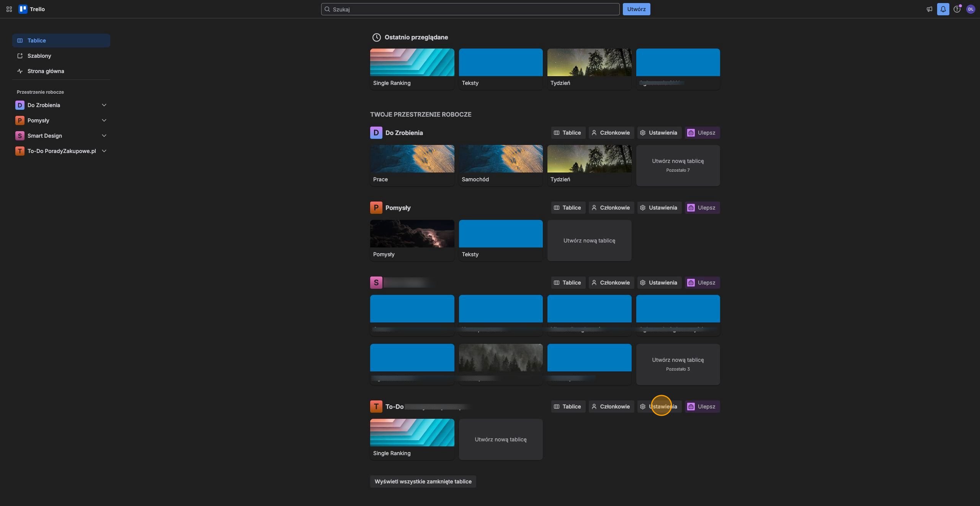Open Członkowie for Do Zrobienia workspace
The image size is (980, 506).
(611, 133)
